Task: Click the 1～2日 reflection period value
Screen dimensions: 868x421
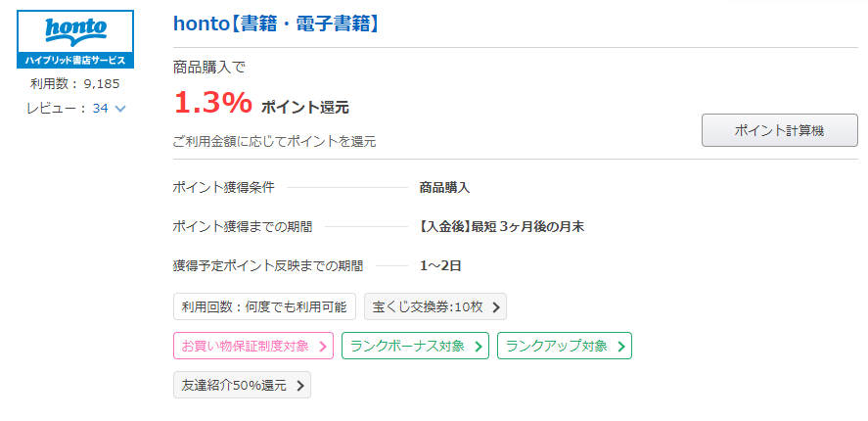Action: tap(439, 265)
